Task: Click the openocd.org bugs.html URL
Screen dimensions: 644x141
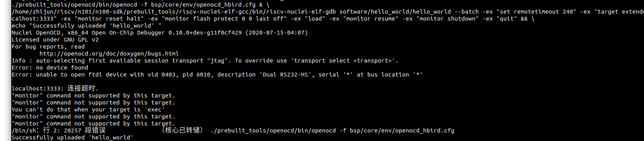Action: coord(109,54)
